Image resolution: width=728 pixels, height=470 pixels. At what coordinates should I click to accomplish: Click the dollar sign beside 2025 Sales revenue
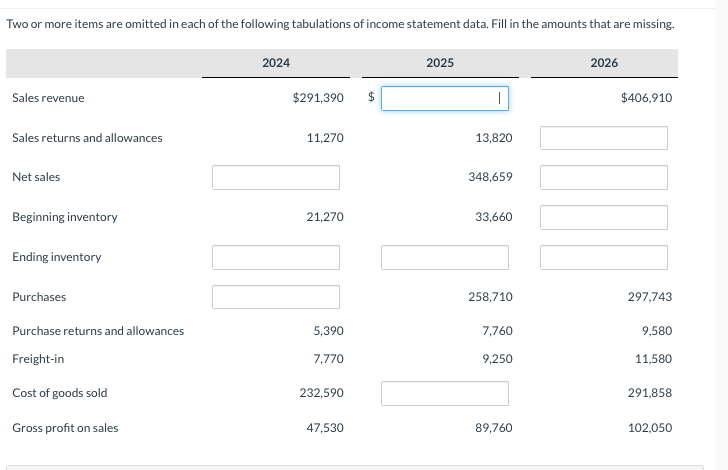[x=371, y=97]
